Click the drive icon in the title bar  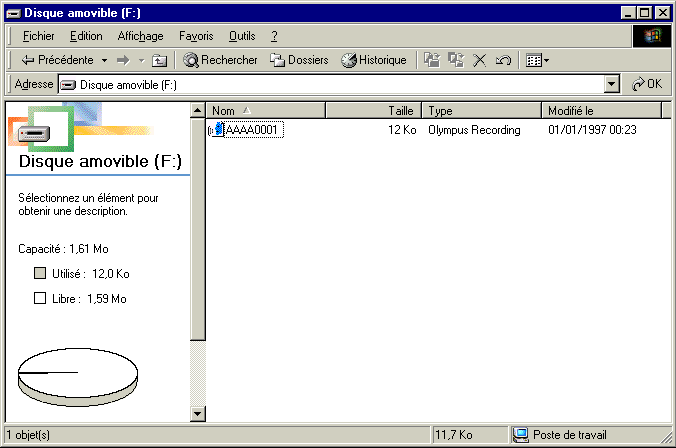(14, 13)
